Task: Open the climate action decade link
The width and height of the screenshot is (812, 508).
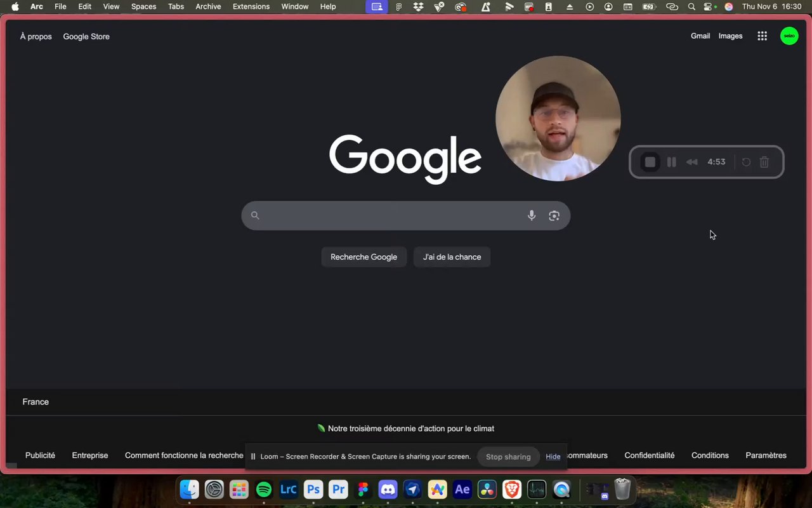Action: pos(406,429)
